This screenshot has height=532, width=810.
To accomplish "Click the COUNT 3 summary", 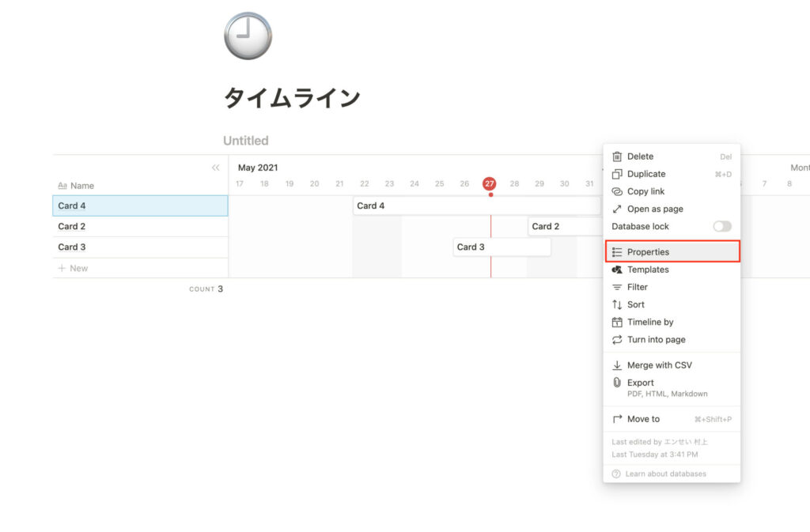I will tap(206, 289).
